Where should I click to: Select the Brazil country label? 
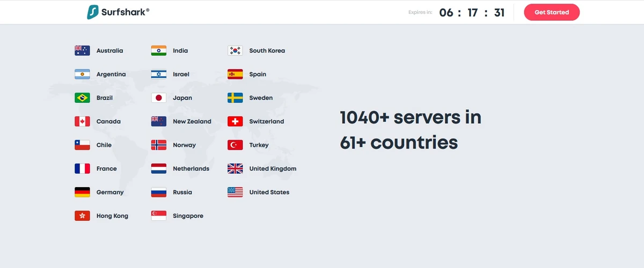105,98
